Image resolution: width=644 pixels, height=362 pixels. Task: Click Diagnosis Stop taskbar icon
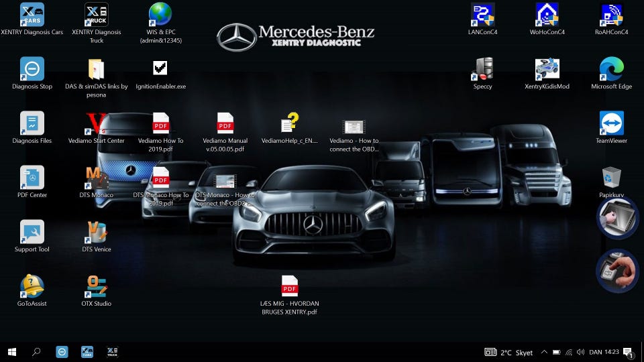pyautogui.click(x=62, y=352)
